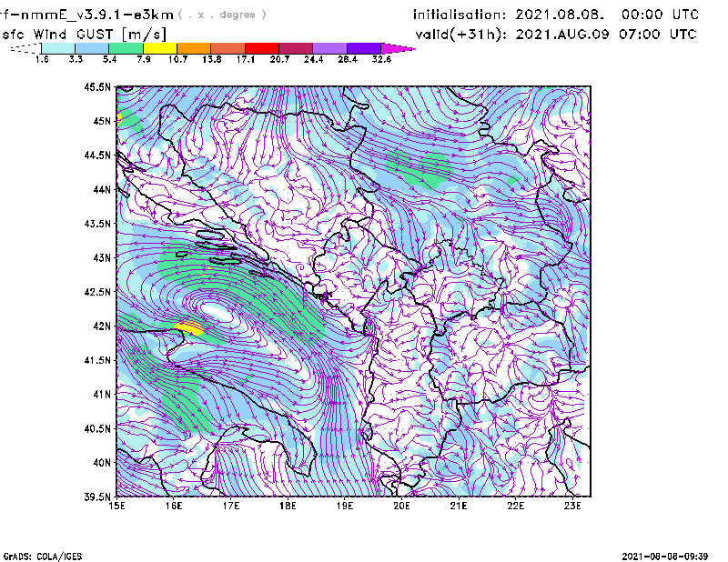Click the red 17.1–20.7 legend swatch
The width and height of the screenshot is (728, 562).
tap(262, 48)
